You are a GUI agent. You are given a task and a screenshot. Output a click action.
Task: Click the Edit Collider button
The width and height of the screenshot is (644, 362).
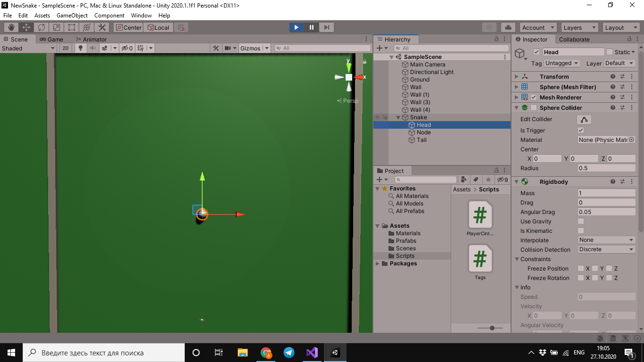tap(584, 119)
